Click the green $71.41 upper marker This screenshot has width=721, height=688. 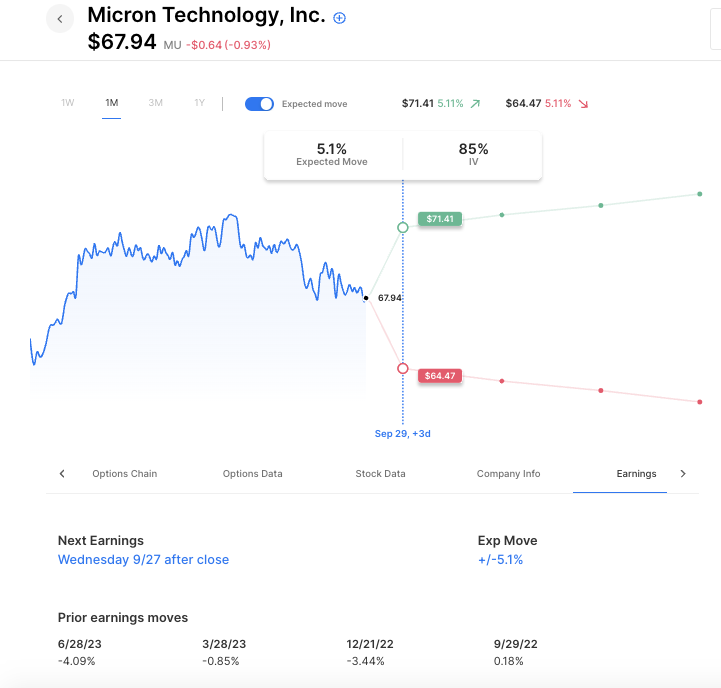440,218
